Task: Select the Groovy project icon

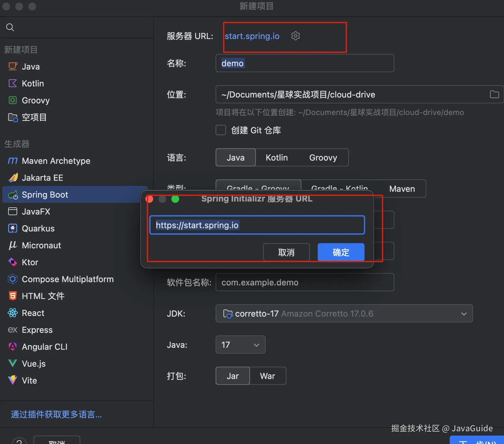Action: pyautogui.click(x=13, y=100)
